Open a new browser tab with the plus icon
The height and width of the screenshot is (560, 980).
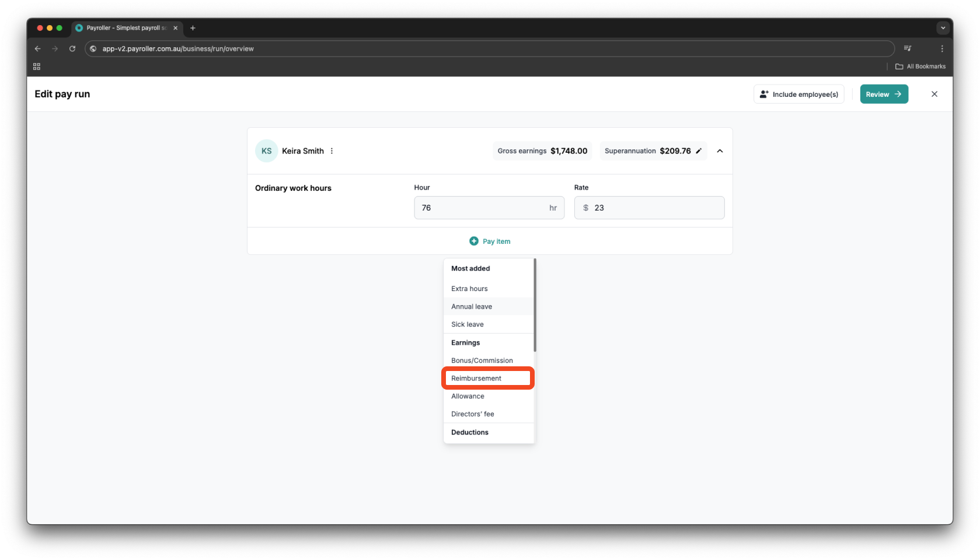[193, 27]
